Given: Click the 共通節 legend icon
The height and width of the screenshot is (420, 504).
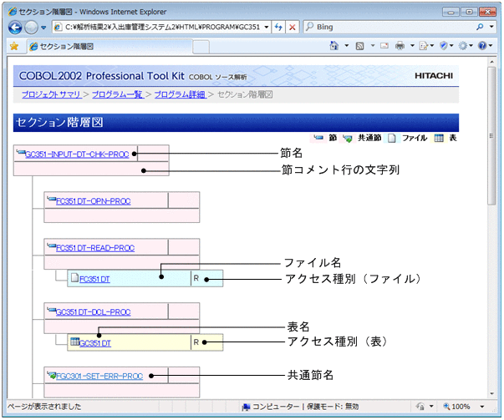Looking at the screenshot, I should click(347, 139).
